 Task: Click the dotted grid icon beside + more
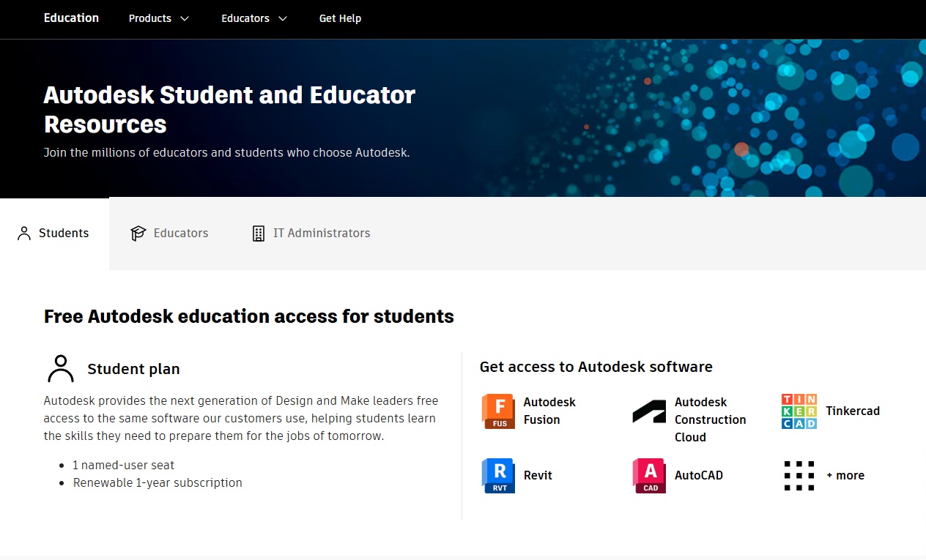coord(799,476)
